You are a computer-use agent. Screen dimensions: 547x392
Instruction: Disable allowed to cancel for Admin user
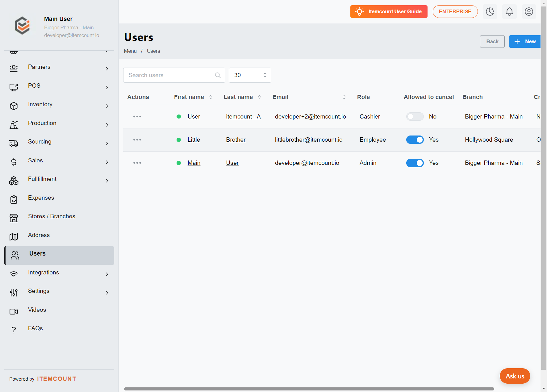coord(415,163)
